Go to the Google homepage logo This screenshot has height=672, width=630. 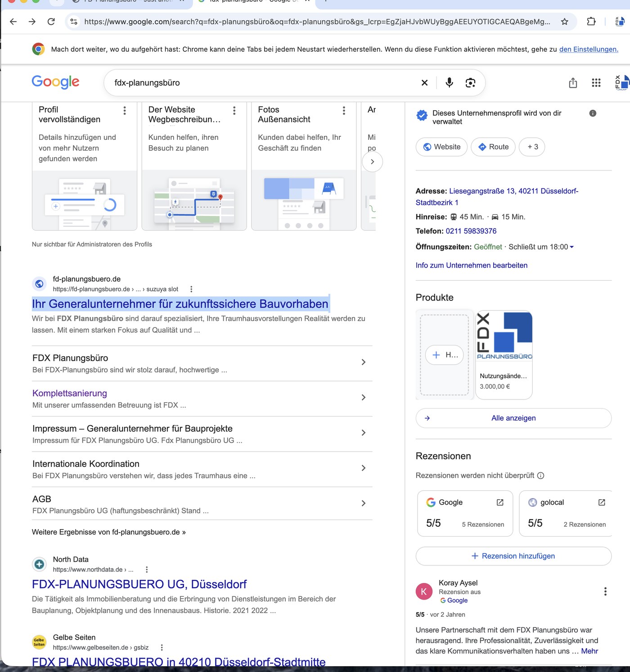point(55,82)
